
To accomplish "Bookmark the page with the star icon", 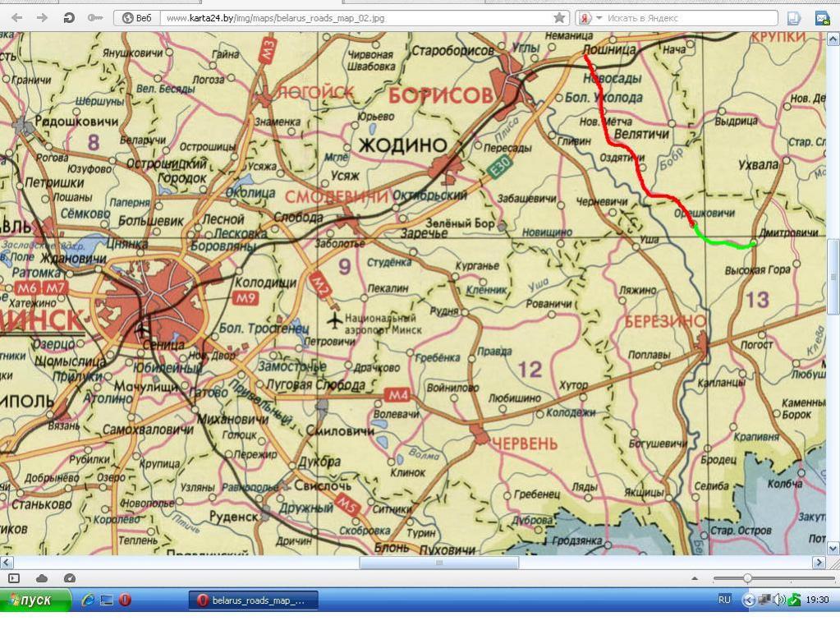I will pos(560,17).
